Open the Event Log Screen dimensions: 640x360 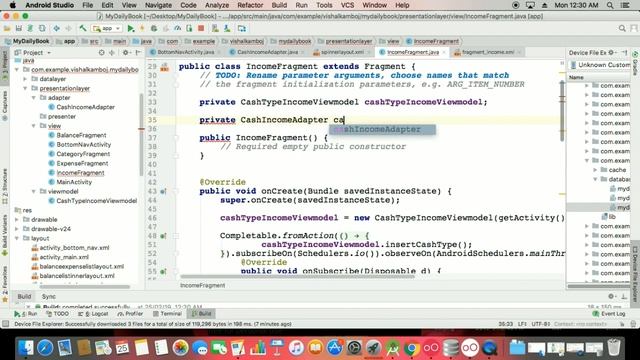609,313
